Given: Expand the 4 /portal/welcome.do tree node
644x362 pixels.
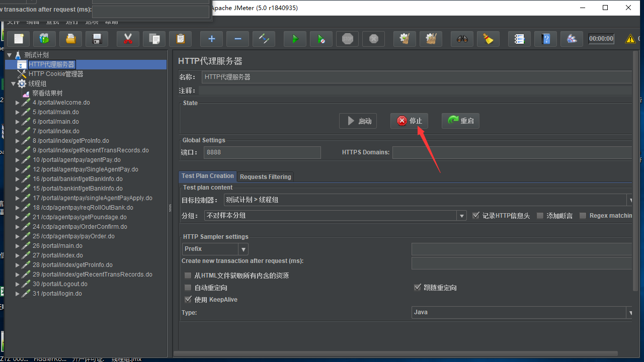Looking at the screenshot, I should (x=18, y=102).
